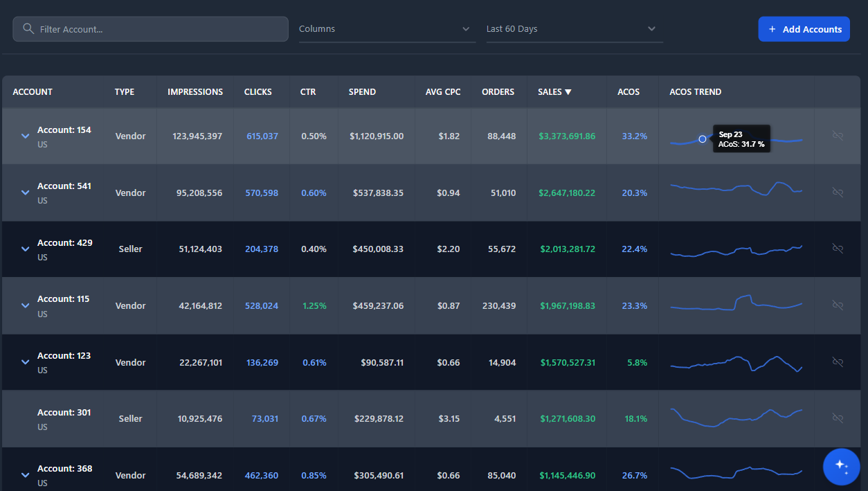Expand Account: 154 row
868x491 pixels.
(26, 136)
